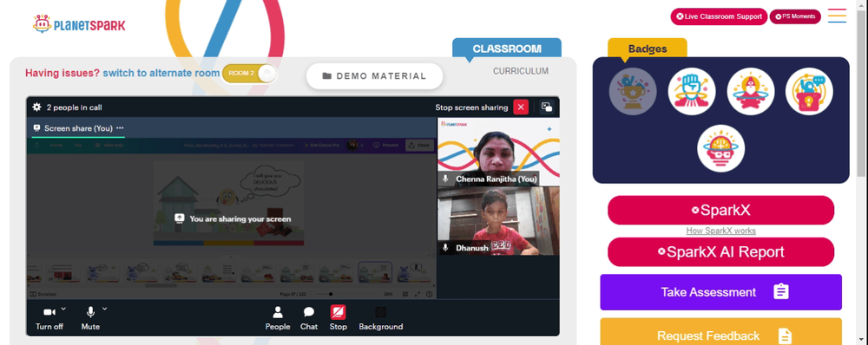Image resolution: width=868 pixels, height=345 pixels.
Task: Open the How SparkX works link
Action: pos(720,231)
